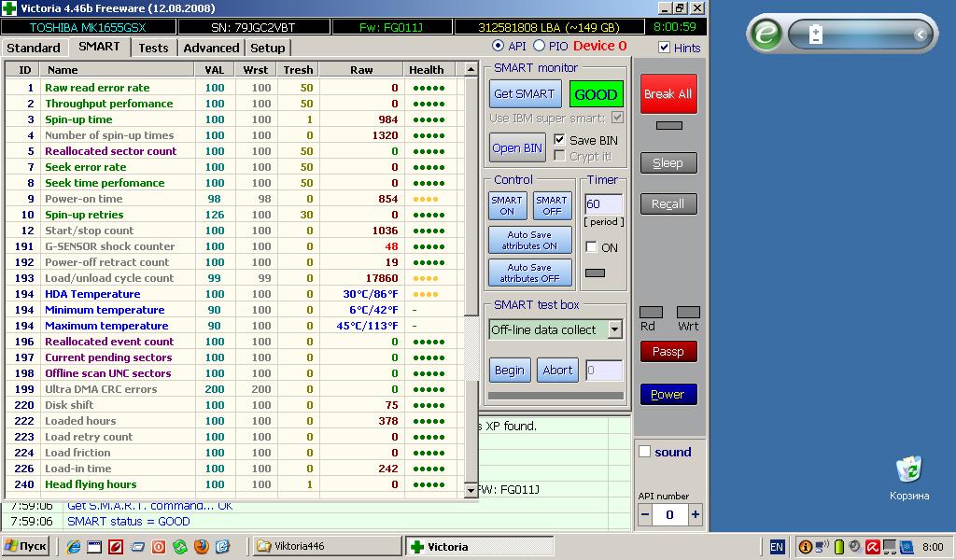Enable the Timer ON checkbox
Viewport: 956px width, 560px height.
[591, 246]
